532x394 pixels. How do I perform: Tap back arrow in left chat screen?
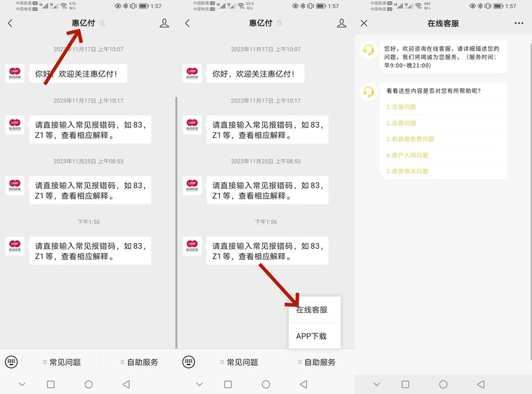coord(10,23)
